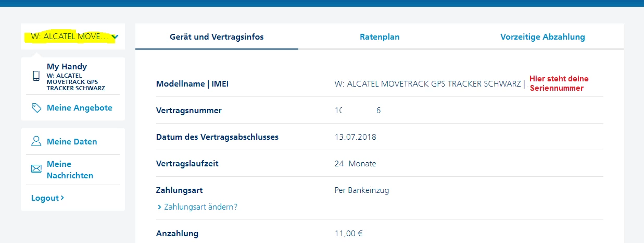Click the red Seriennummer note text
Image resolution: width=644 pixels, height=243 pixels.
click(x=559, y=83)
